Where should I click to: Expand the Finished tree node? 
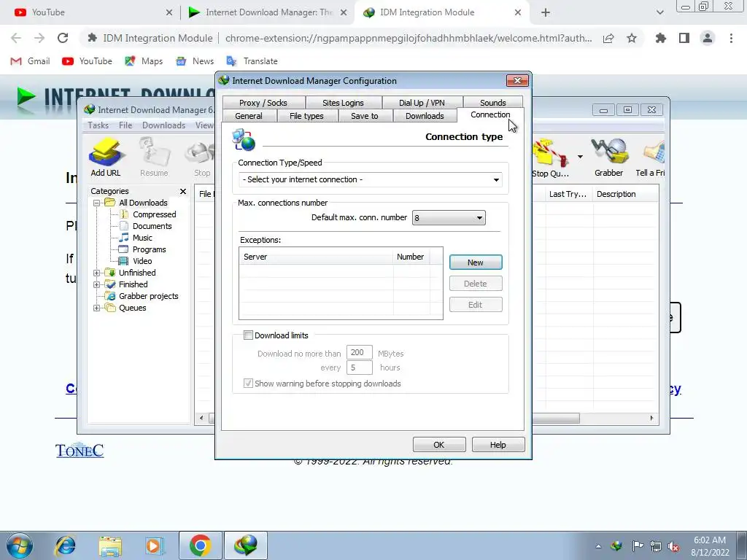click(x=97, y=285)
